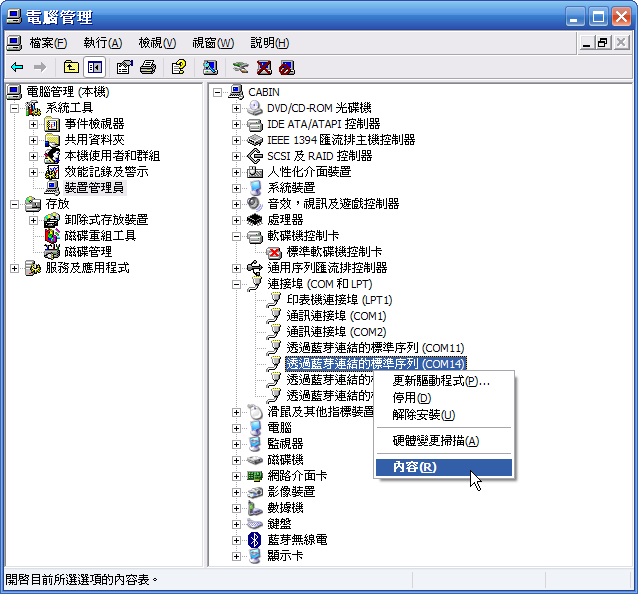This screenshot has width=638, height=594.
Task: Select the 磁碟機 device category
Action: coord(285,460)
